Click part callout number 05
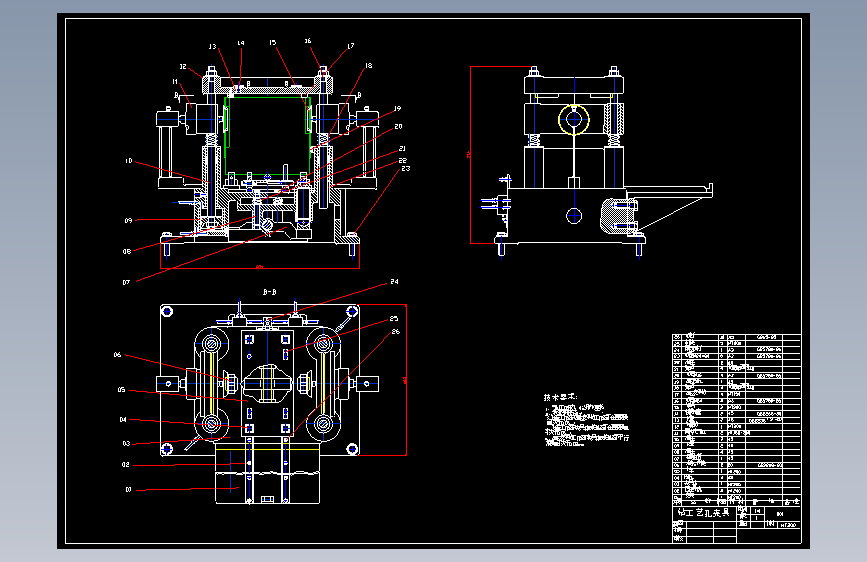This screenshot has width=867, height=562. 122,390
